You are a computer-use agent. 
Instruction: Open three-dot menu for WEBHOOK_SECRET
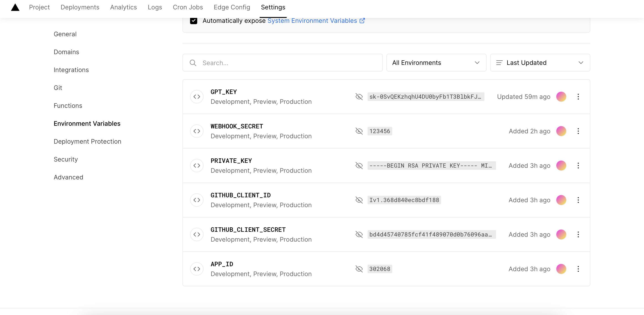(578, 131)
